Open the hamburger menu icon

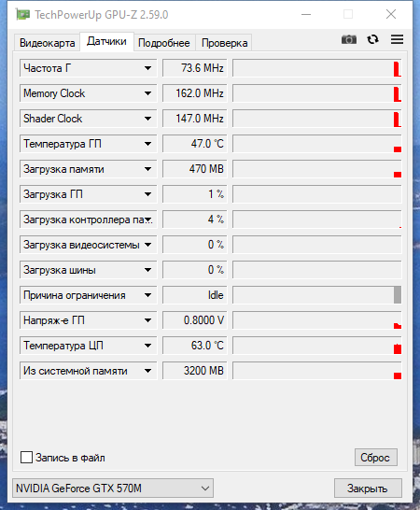tap(397, 39)
